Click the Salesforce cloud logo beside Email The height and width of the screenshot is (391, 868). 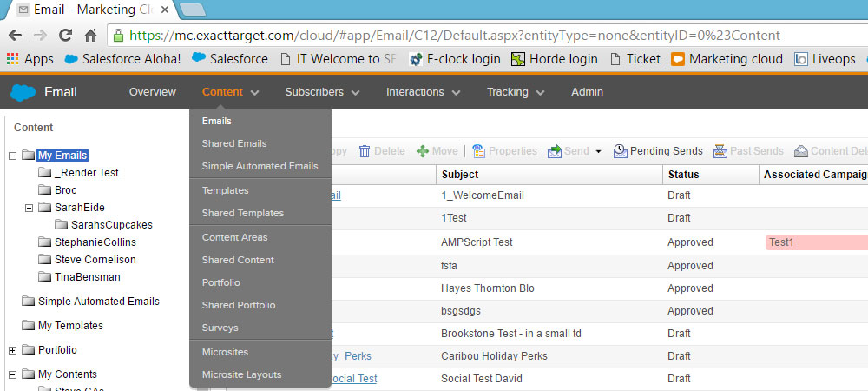23,92
